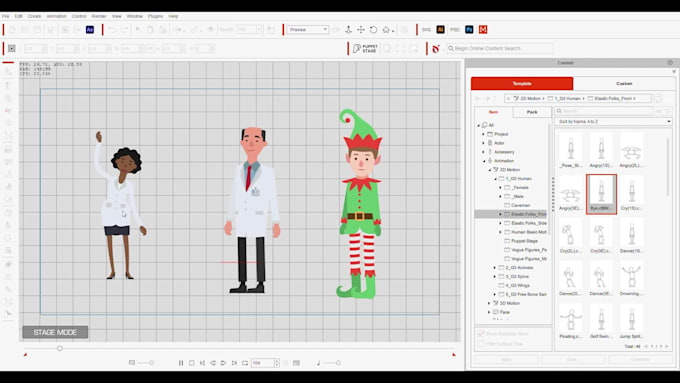The height and width of the screenshot is (383, 680).
Task: Open the Preview mode dropdown
Action: click(x=307, y=29)
